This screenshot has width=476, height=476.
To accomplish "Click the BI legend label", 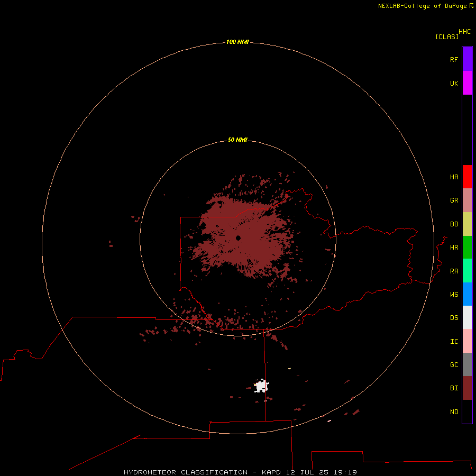I will pyautogui.click(x=454, y=388).
